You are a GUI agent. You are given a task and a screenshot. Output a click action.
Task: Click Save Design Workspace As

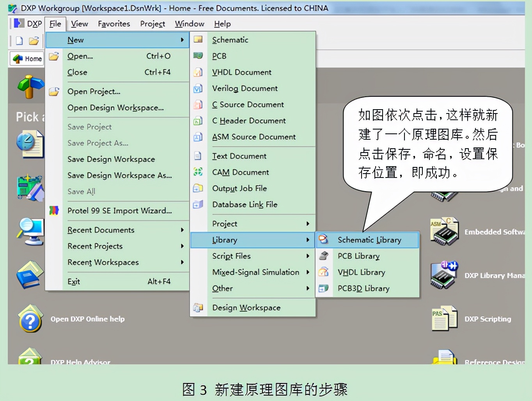click(x=119, y=176)
